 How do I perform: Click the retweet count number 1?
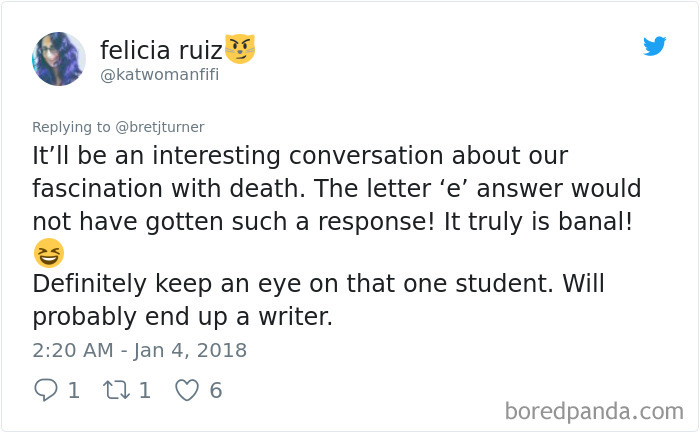click(144, 390)
